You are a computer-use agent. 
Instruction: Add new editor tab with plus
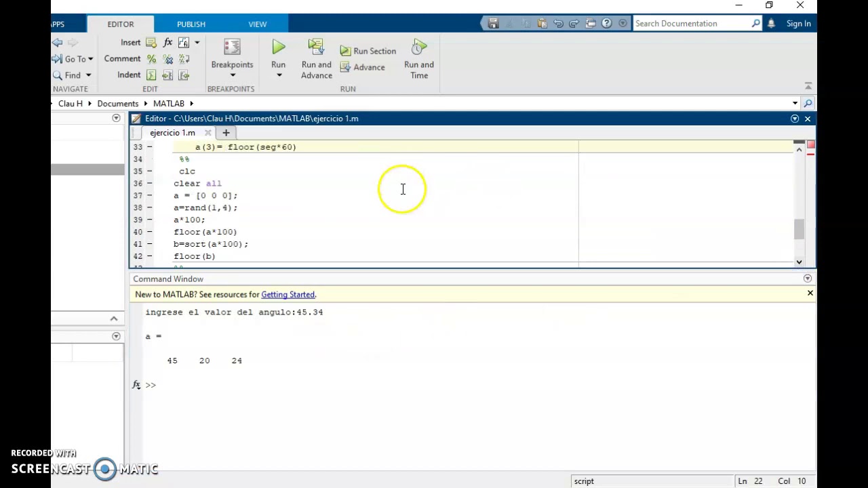[x=226, y=133]
